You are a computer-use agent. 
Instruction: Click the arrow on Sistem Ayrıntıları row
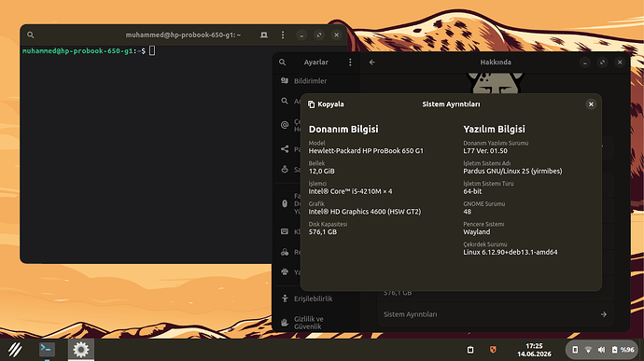click(x=603, y=314)
